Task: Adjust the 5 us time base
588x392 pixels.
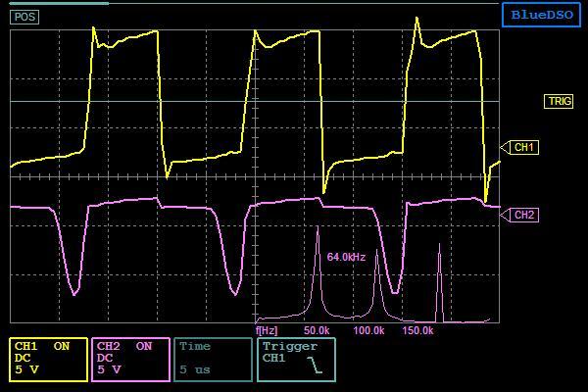Action: pyautogui.click(x=195, y=369)
